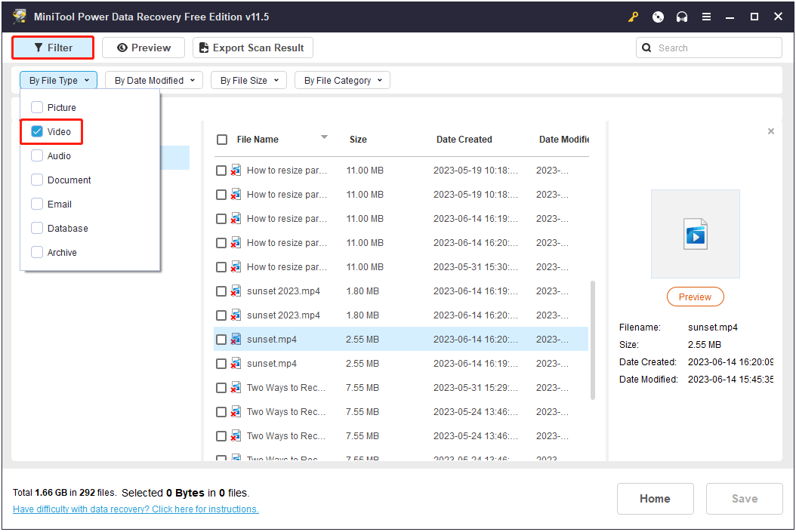Expand the By Date Modified dropdown
This screenshot has height=532, width=796.
click(x=154, y=80)
